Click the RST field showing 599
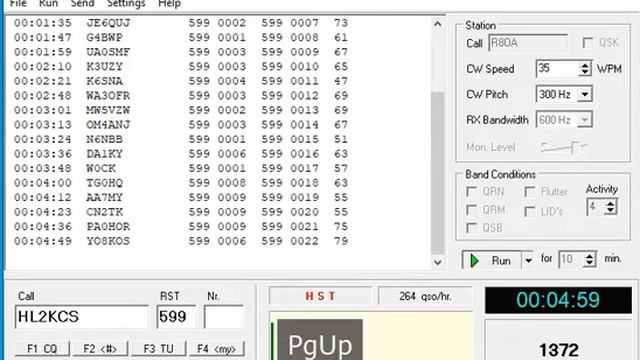The image size is (640, 360). 176,317
